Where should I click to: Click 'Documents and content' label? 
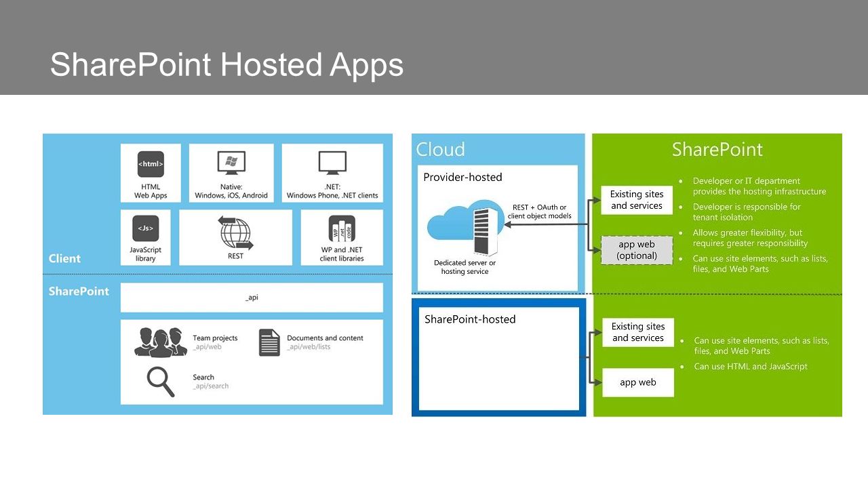point(325,338)
